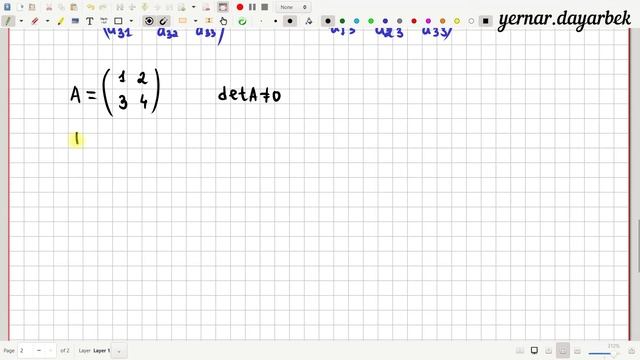
Task: Select the light blue color swatch
Action: click(356, 21)
